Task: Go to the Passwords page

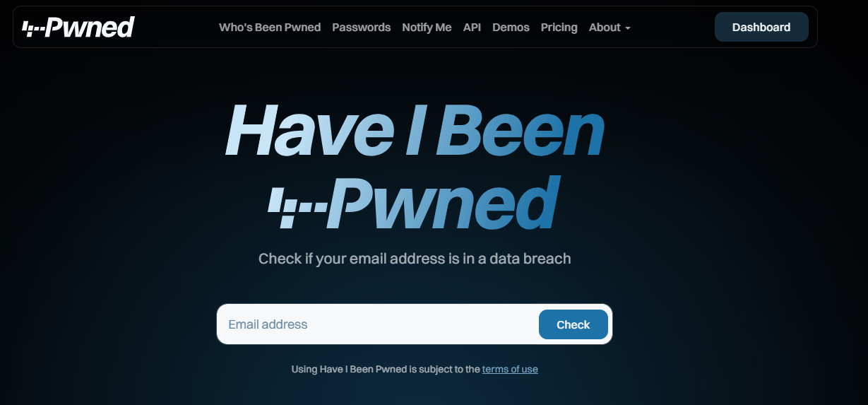Action: (x=361, y=28)
